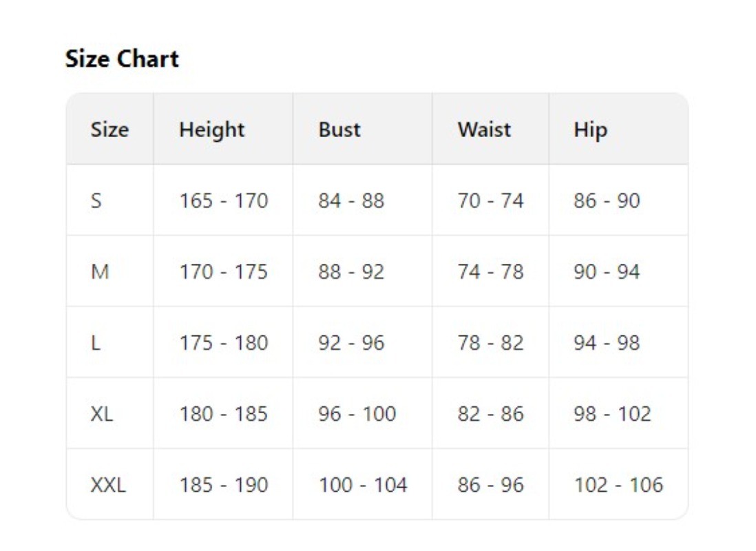Select the XXL size row label
This screenshot has height=551, width=756.
click(108, 484)
